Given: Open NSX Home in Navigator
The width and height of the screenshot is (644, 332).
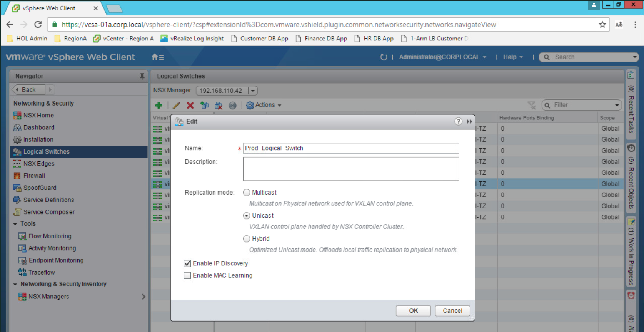Looking at the screenshot, I should click(x=38, y=115).
